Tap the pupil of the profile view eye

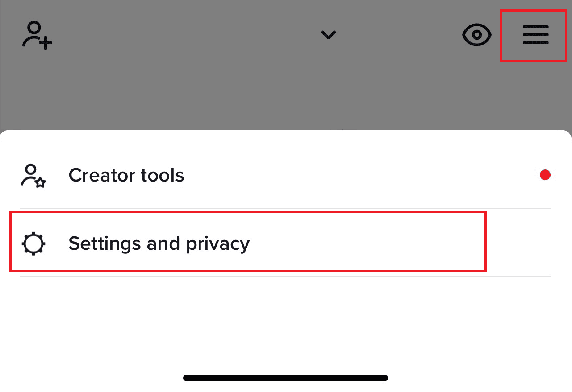tap(477, 35)
